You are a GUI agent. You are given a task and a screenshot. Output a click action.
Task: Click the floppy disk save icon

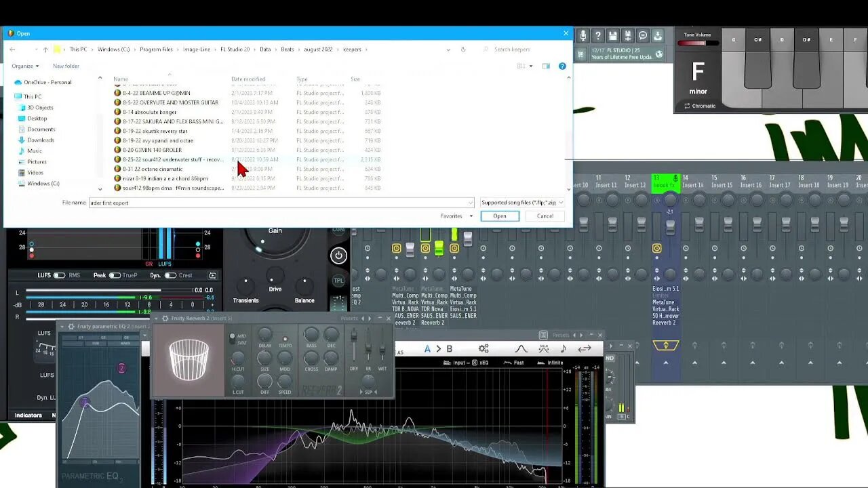click(613, 36)
